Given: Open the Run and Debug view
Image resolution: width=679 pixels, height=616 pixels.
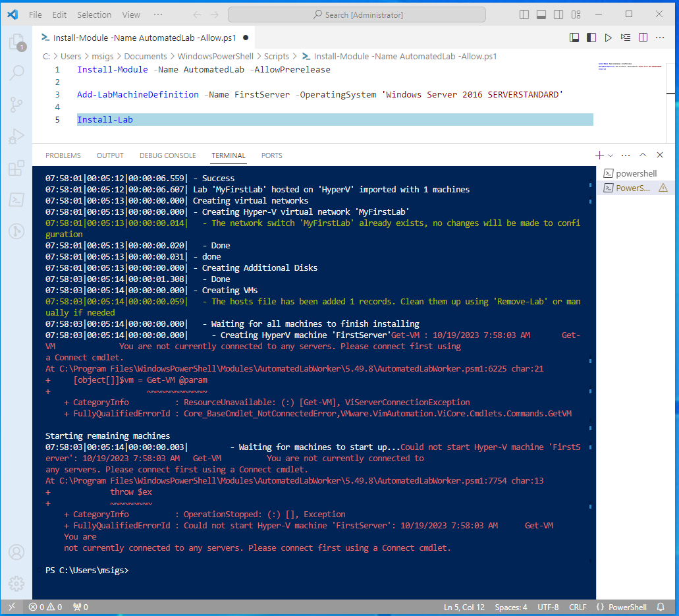Looking at the screenshot, I should tap(16, 137).
